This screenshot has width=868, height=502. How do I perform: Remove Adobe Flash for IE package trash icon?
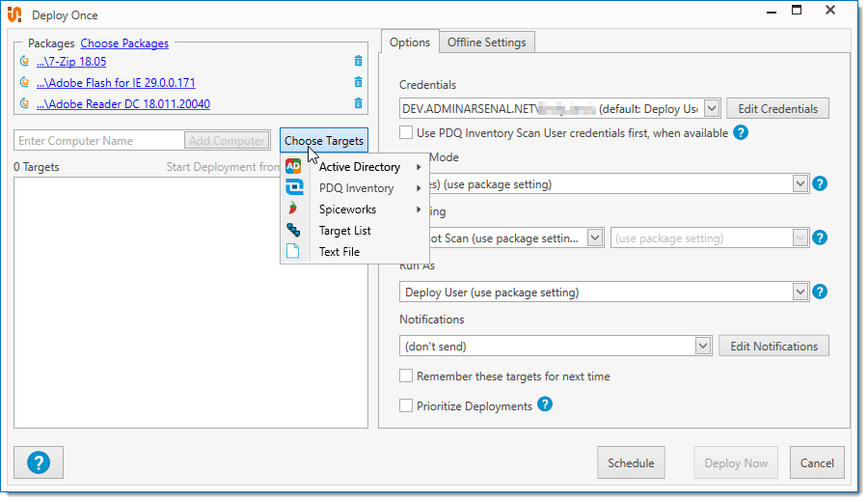358,83
